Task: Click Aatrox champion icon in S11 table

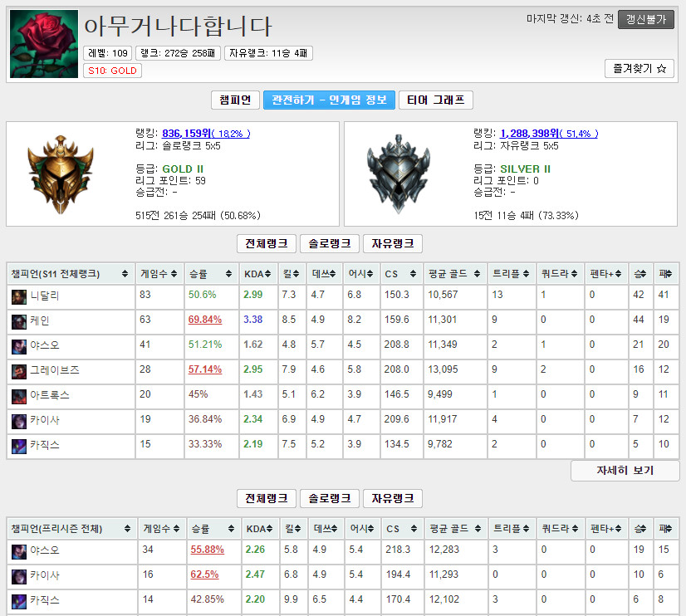Action: click(x=19, y=397)
